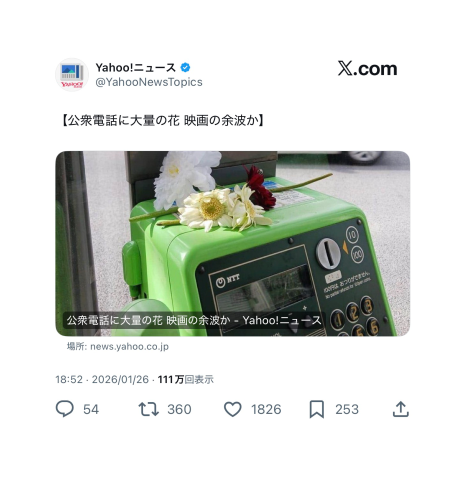Click the X.com logo
The width and height of the screenshot is (465, 480).
367,69
